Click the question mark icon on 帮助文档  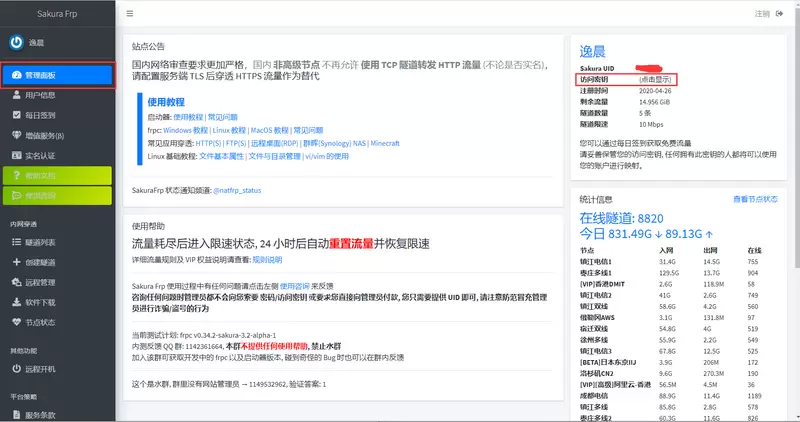pos(16,176)
